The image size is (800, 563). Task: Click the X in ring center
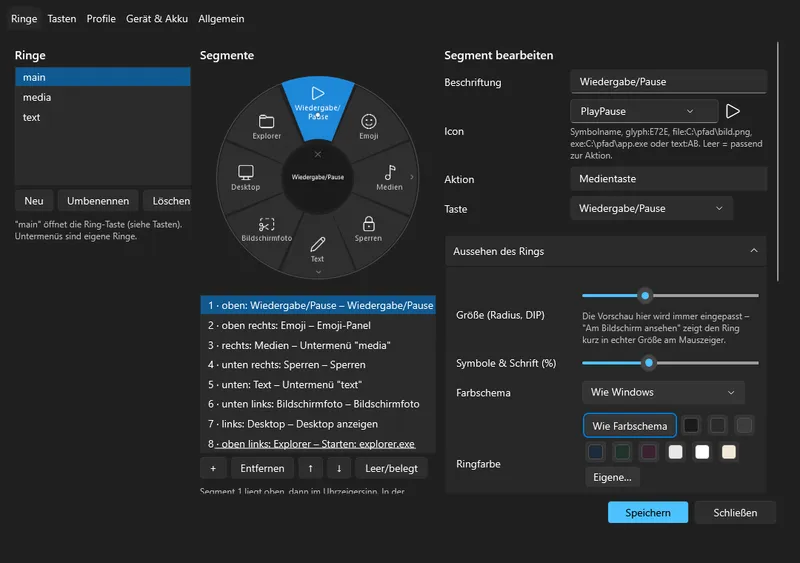pyautogui.click(x=317, y=154)
